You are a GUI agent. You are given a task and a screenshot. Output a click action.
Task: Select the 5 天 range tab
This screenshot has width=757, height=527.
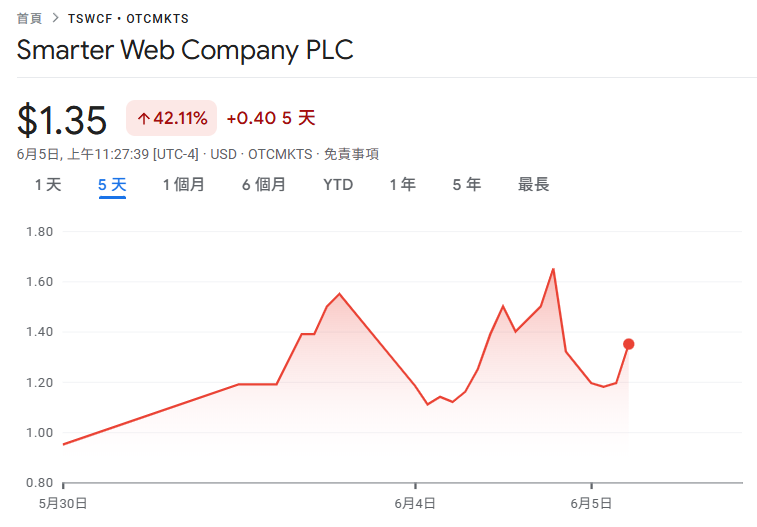pos(112,185)
